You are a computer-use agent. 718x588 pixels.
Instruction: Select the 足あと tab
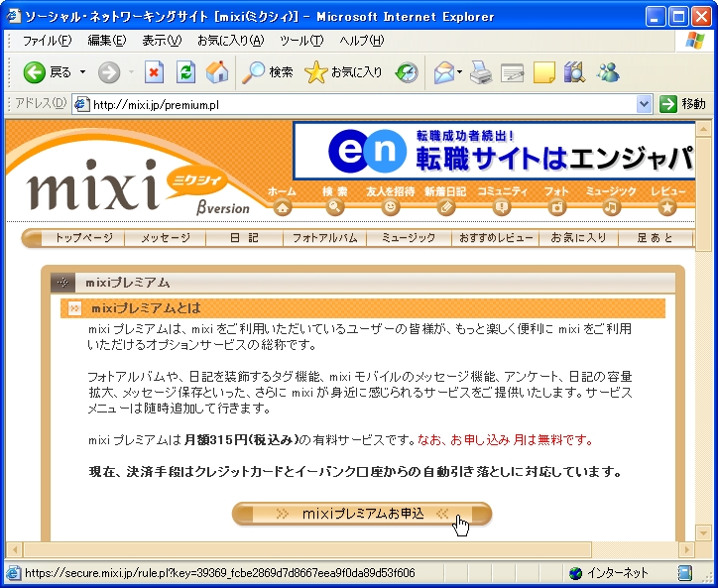[x=656, y=238]
